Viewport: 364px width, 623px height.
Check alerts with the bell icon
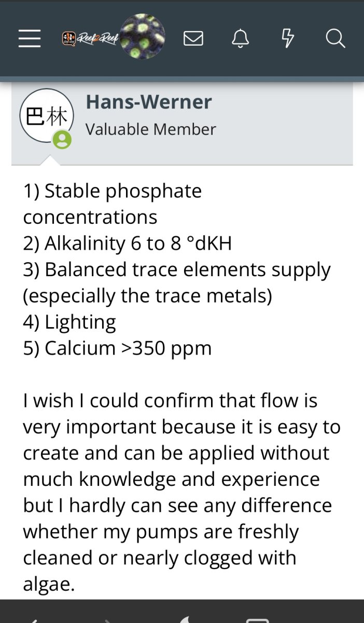241,38
